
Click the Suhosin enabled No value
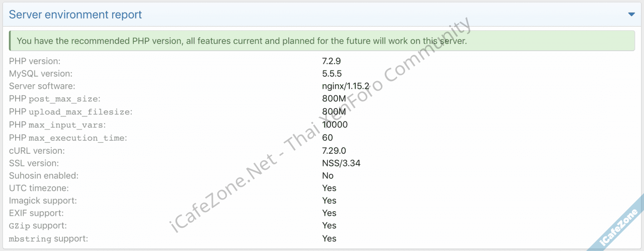tap(328, 175)
